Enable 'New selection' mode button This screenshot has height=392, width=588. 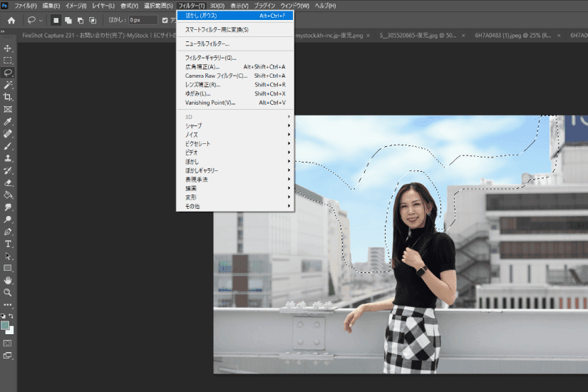(x=56, y=20)
